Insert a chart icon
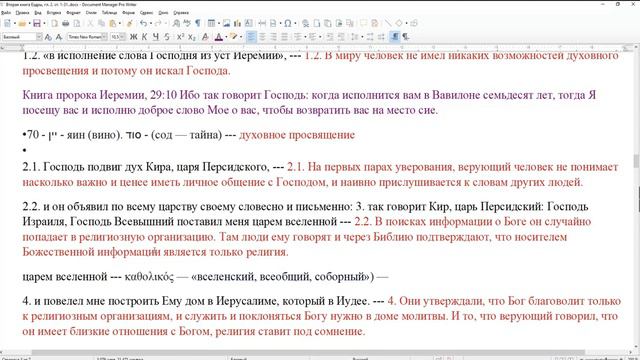The width and height of the screenshot is (640, 360). pyautogui.click(x=238, y=23)
